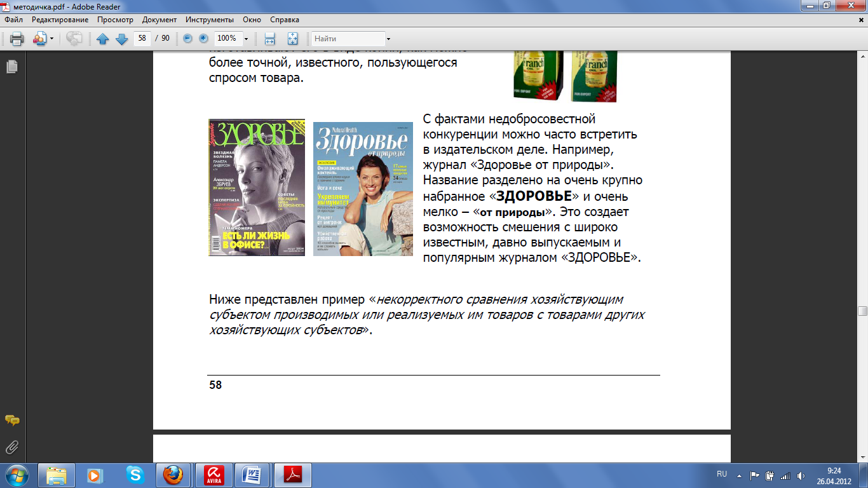Open the Документ menu

[x=159, y=20]
